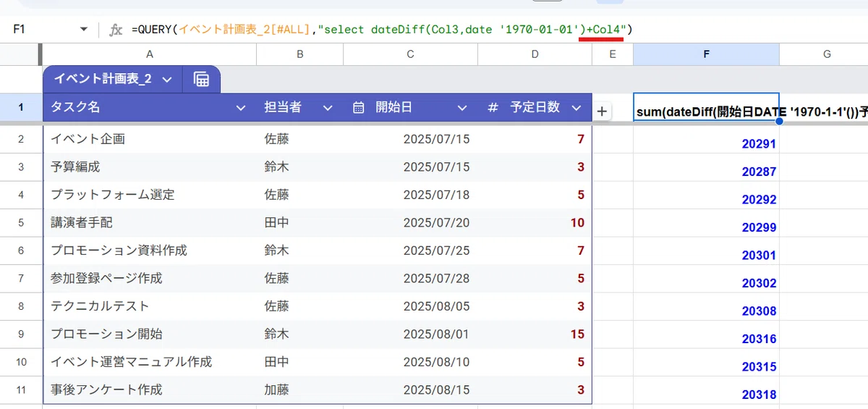Viewport: 868px width, 409px height.
Task: Click the result value 20301
Action: tap(759, 256)
